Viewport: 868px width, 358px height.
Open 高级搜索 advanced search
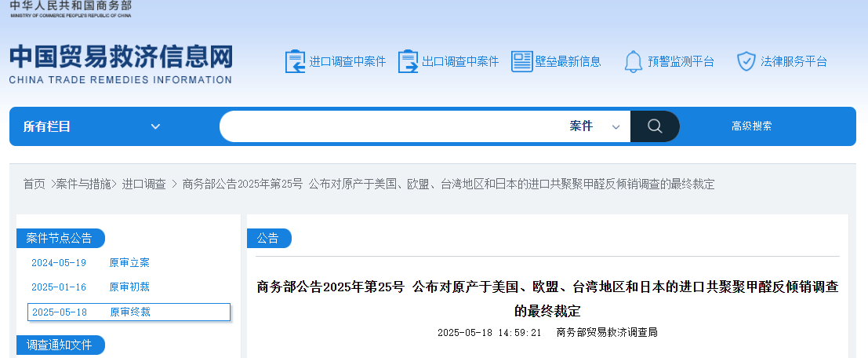pyautogui.click(x=752, y=126)
